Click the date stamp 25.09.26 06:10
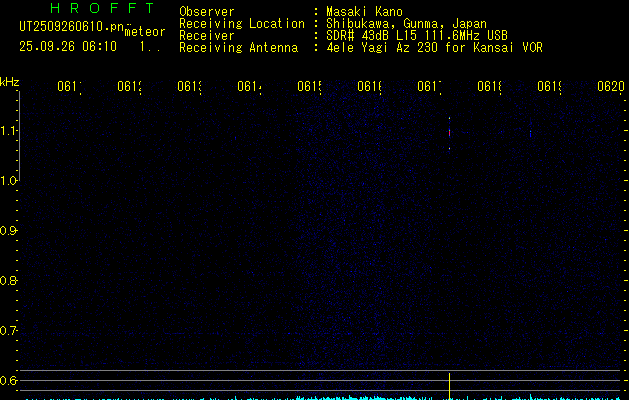Screen dimensions: 629x400 coord(68,46)
